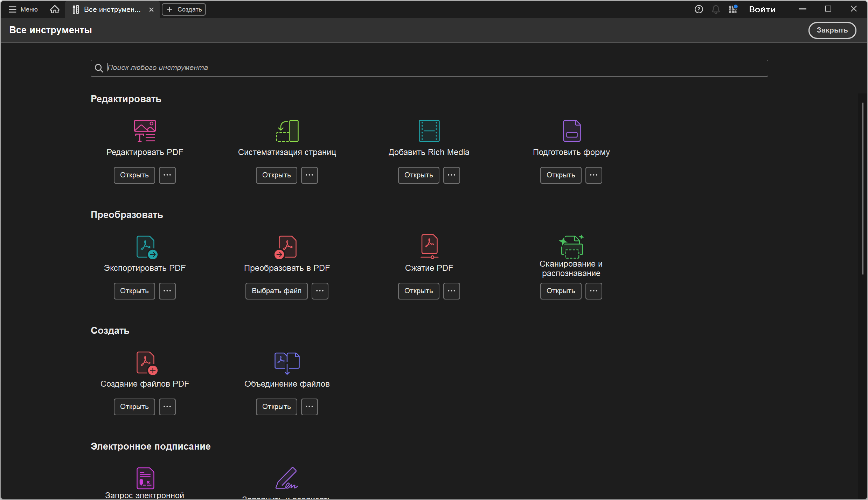868x500 pixels.
Task: Expand more options for Редактировать PDF
Action: pyautogui.click(x=167, y=175)
